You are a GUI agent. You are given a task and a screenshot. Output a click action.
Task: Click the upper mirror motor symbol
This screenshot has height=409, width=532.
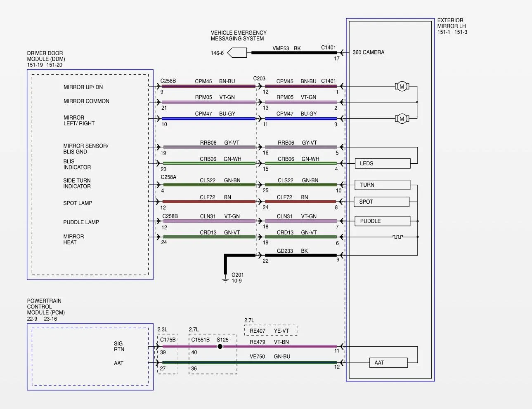pos(402,86)
